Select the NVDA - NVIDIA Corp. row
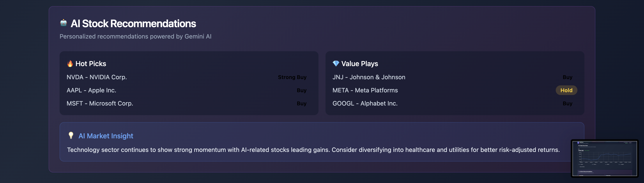Viewport: 644px width, 183px height. click(97, 77)
